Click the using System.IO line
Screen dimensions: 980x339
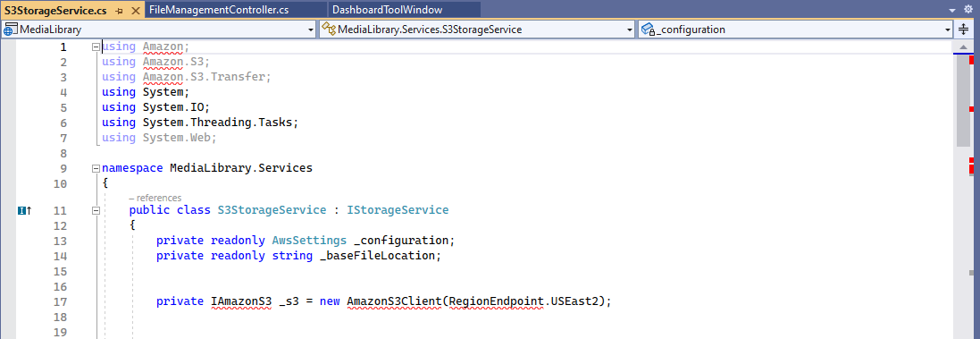[155, 107]
